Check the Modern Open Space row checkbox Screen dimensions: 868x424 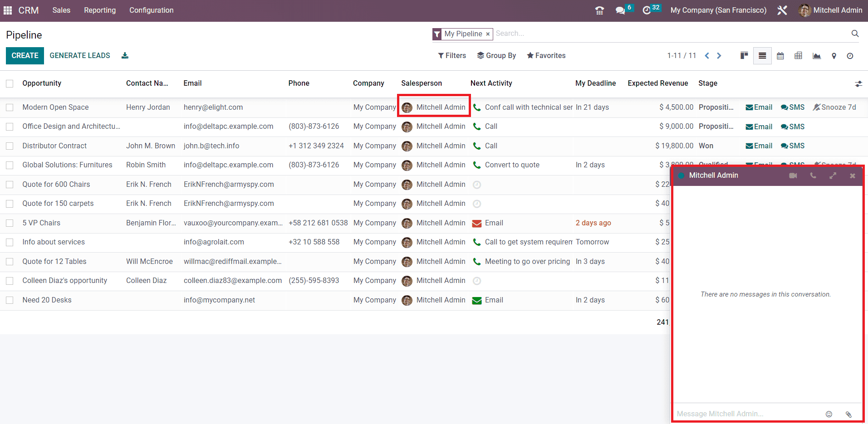[10, 107]
